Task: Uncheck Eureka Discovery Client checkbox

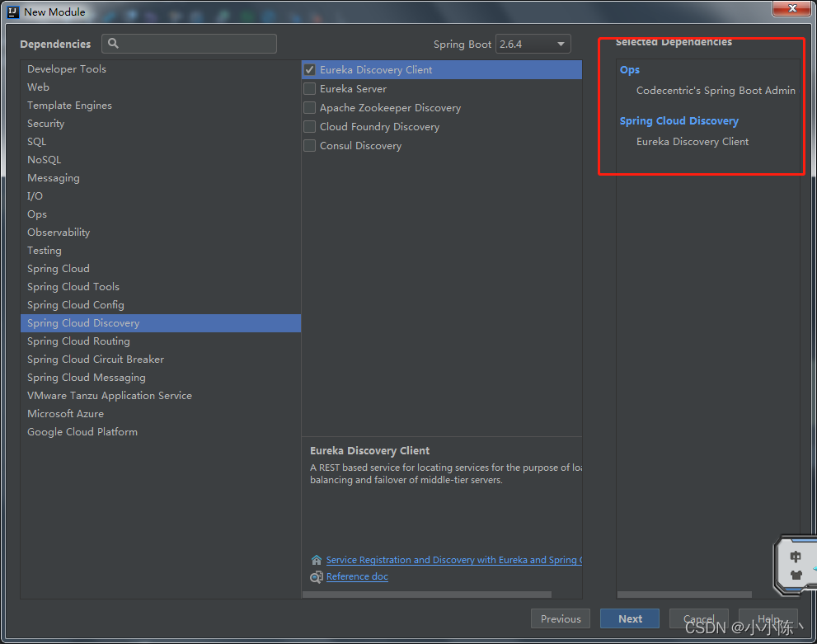Action: tap(309, 70)
